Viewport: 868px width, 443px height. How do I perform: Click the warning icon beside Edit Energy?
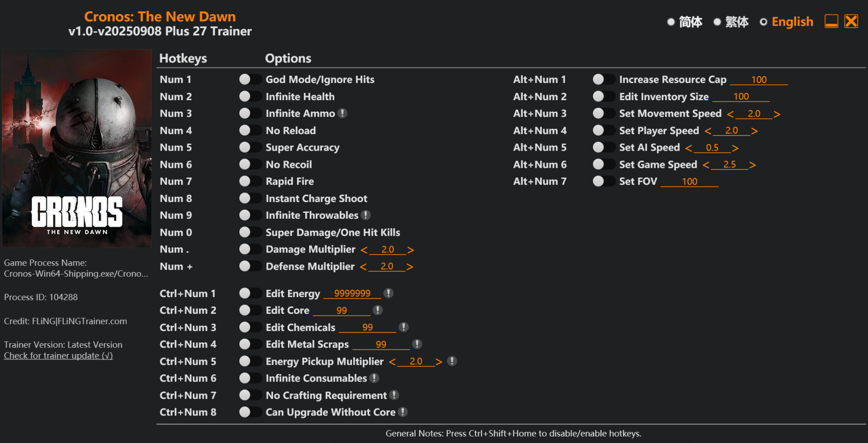click(389, 293)
